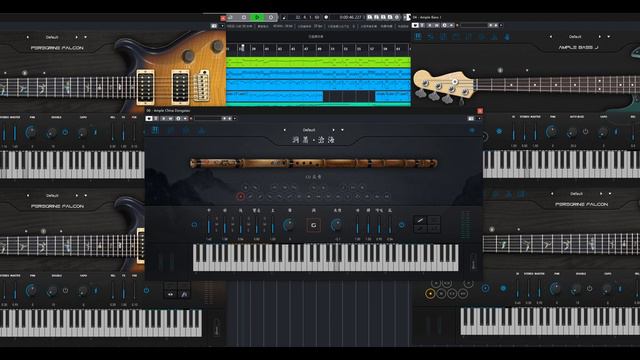Open first tab icon in Ample Bass window
Image resolution: width=640 pixels, height=360 pixels.
(418, 37)
